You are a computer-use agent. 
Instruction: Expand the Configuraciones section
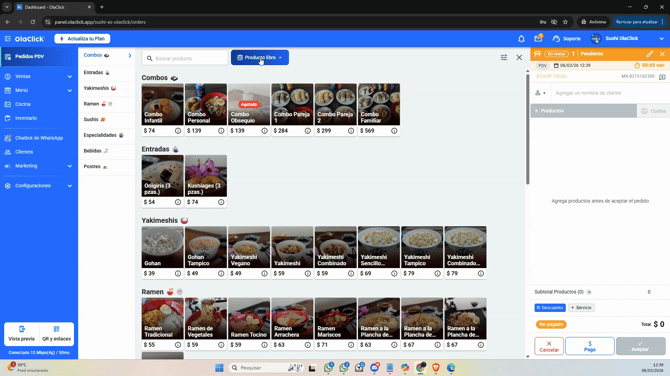[x=38, y=186]
